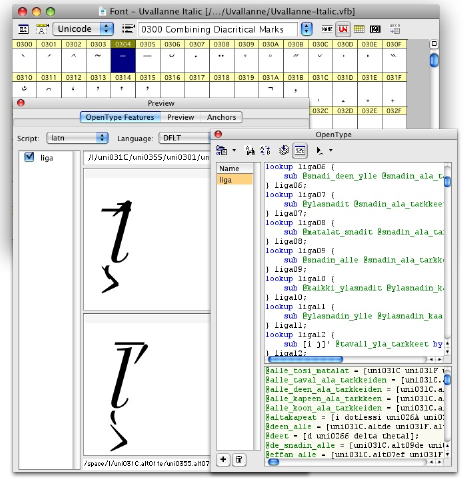
Task: Expand the arrow next to the play icon
Action: coord(331,150)
